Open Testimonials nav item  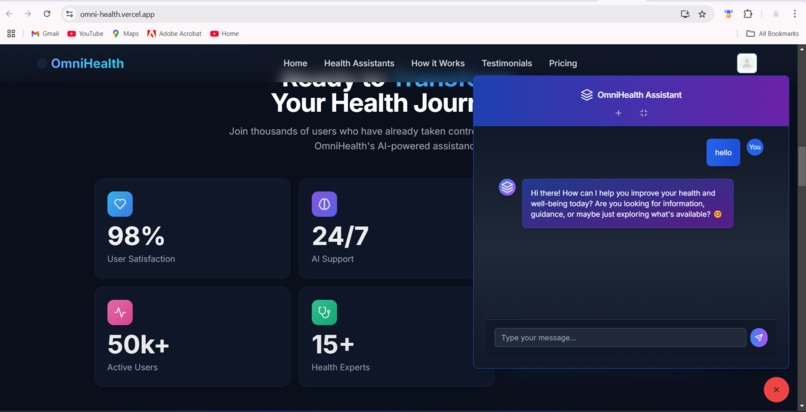point(507,63)
